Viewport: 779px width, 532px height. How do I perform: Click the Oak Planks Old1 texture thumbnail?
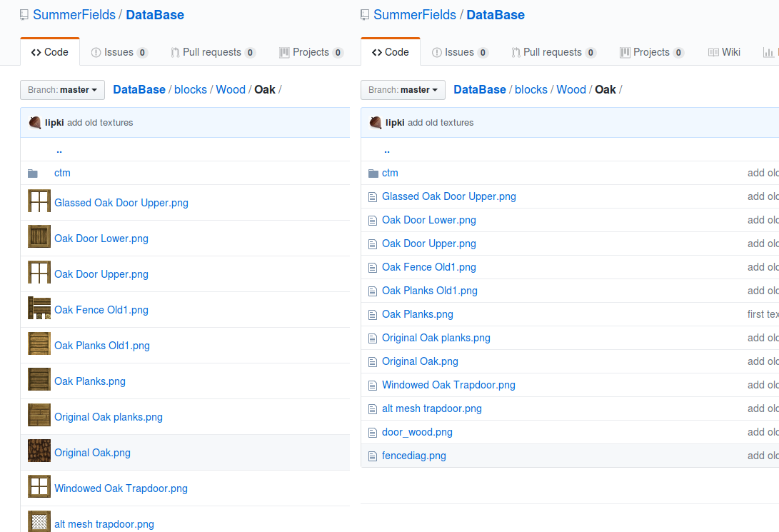click(39, 343)
